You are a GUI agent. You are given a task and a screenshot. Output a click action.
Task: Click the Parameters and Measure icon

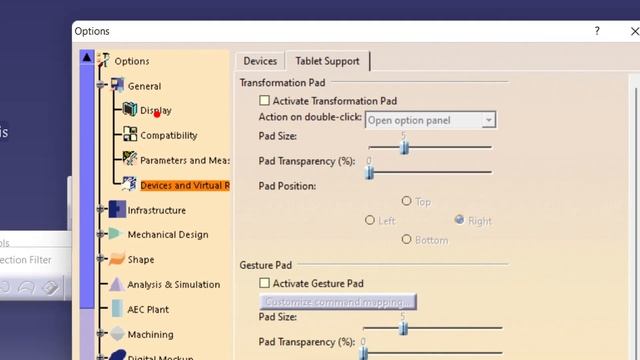point(130,159)
